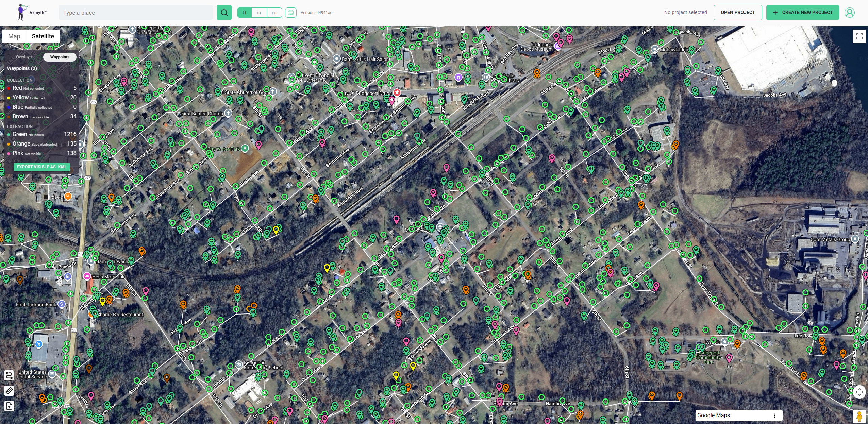Open the user account avatar icon

(850, 13)
